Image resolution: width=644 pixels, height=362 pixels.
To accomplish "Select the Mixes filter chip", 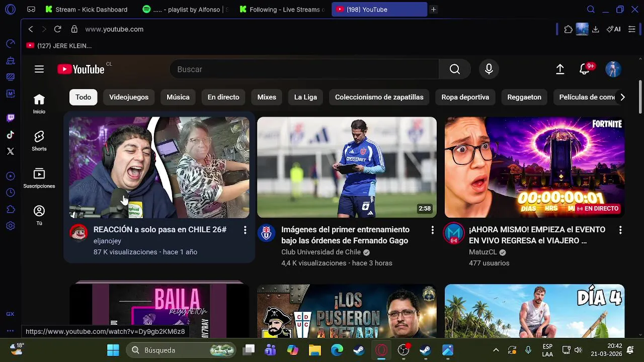I will [267, 97].
